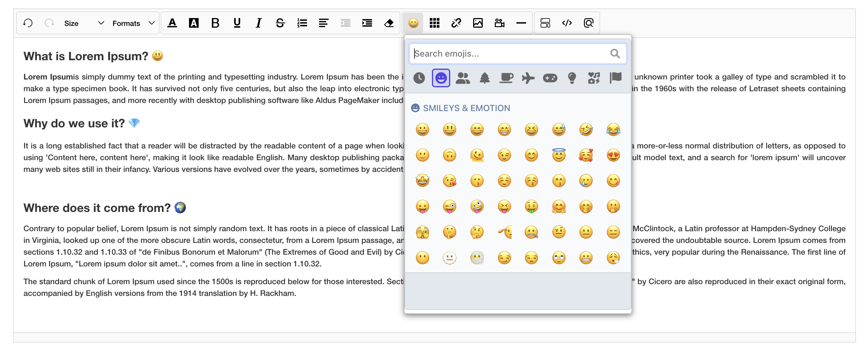This screenshot has height=354, width=868.
Task: Click the undo arrow icon
Action: click(28, 23)
